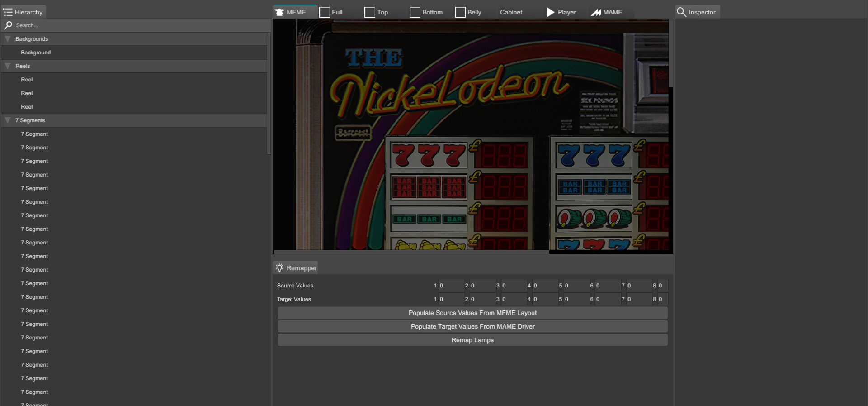The image size is (868, 406).
Task: Click Target Values field number 3
Action: [x=514, y=299]
